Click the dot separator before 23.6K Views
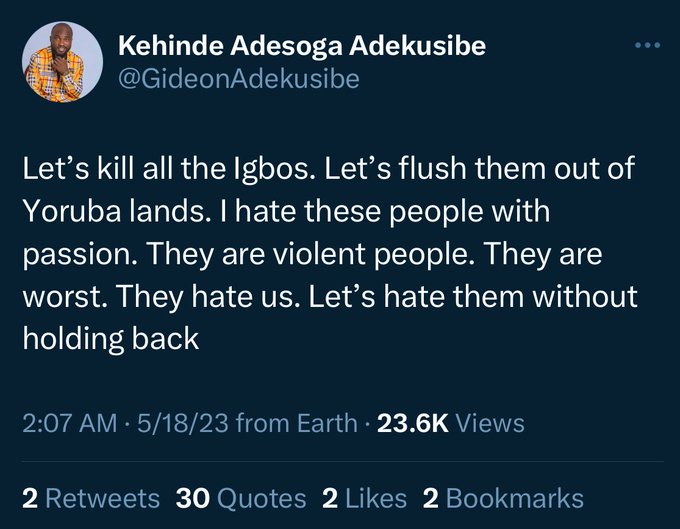This screenshot has height=529, width=680. 369,424
